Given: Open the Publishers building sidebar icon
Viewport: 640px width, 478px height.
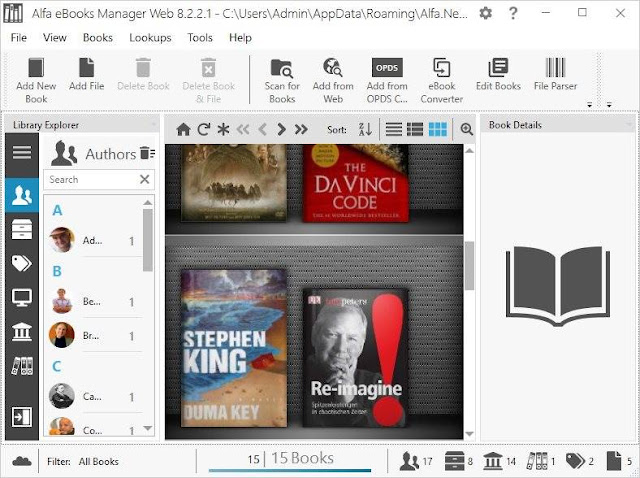Looking at the screenshot, I should point(22,331).
